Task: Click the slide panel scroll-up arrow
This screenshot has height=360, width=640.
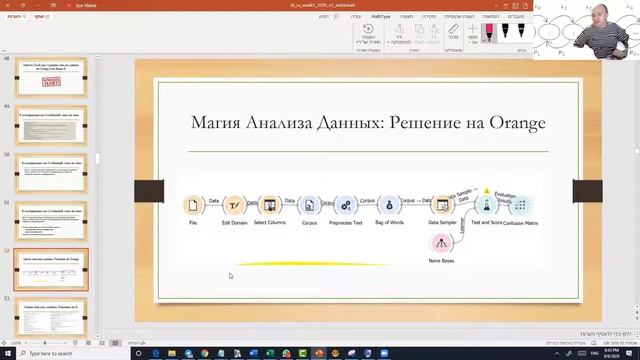Action: click(x=97, y=58)
